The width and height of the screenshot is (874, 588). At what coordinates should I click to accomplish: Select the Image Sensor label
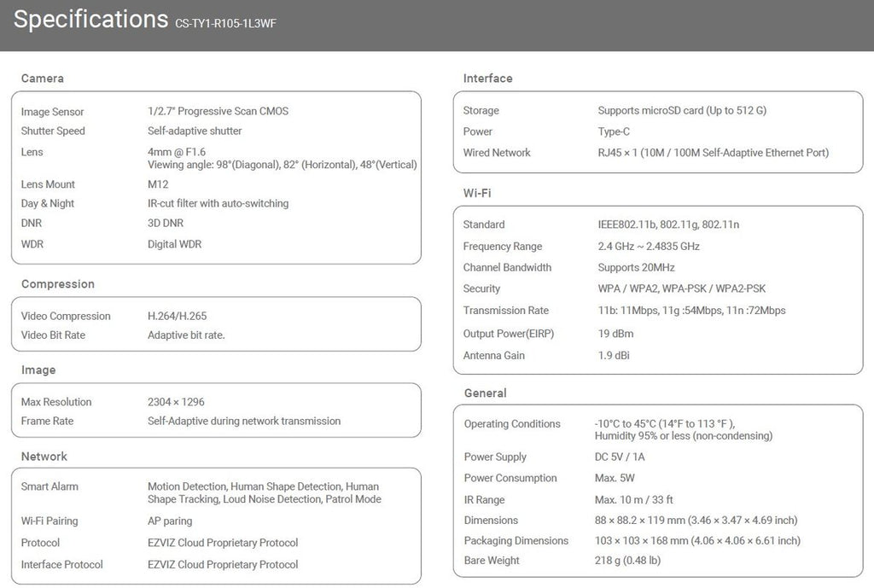52,112
